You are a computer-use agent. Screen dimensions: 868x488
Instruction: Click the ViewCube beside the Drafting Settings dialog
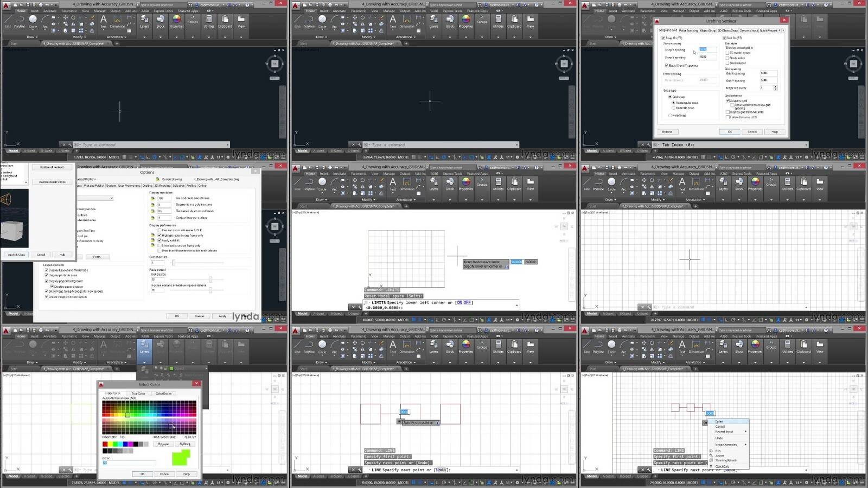853,64
